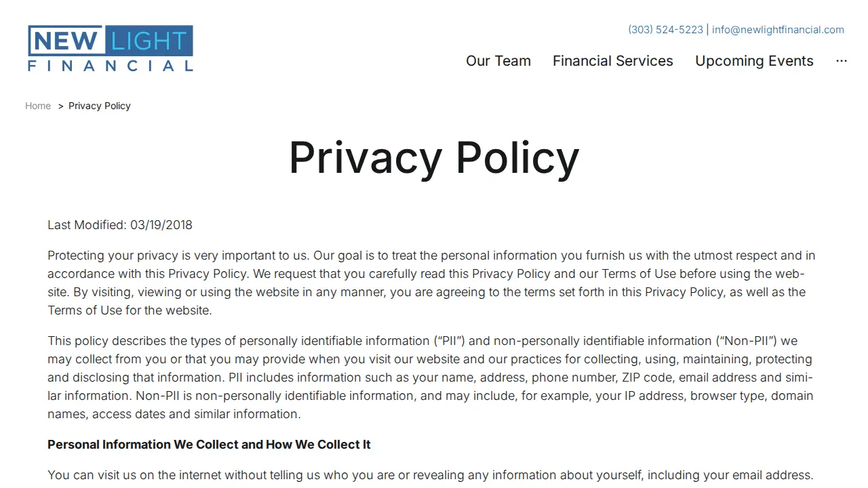Open the Our Team menu
This screenshot has height=488, width=868.
(x=498, y=61)
